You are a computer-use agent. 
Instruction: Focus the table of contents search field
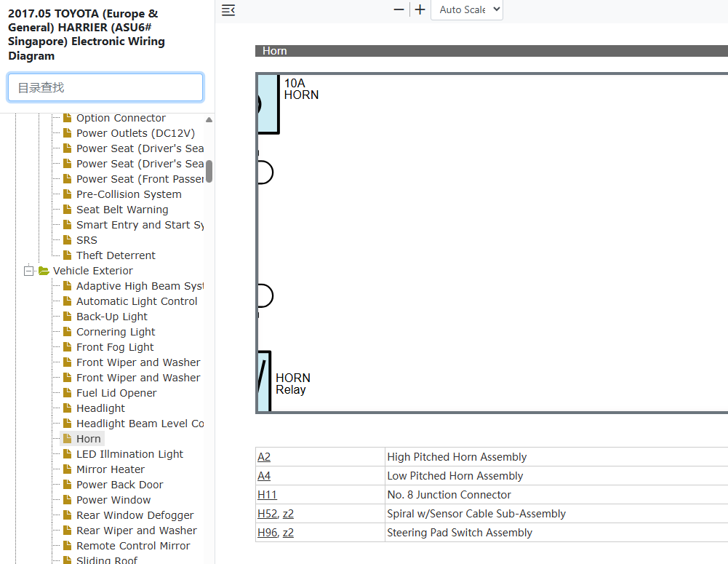point(105,87)
